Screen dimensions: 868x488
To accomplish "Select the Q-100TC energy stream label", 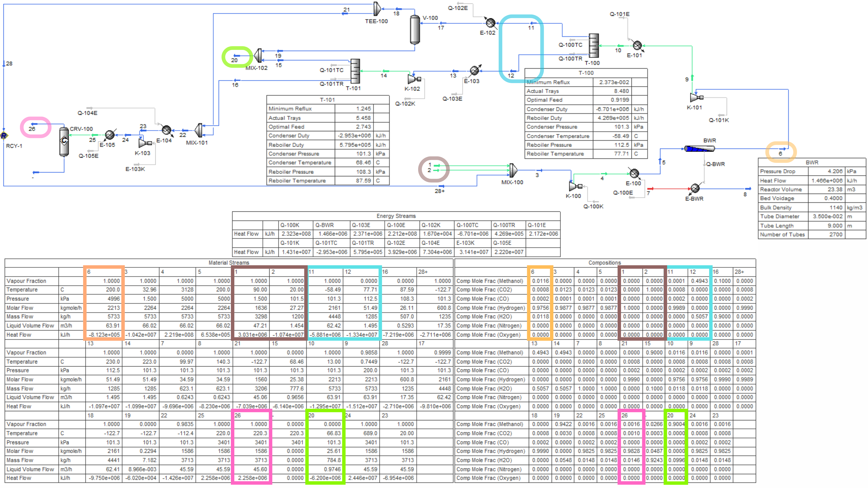I will pyautogui.click(x=570, y=45).
